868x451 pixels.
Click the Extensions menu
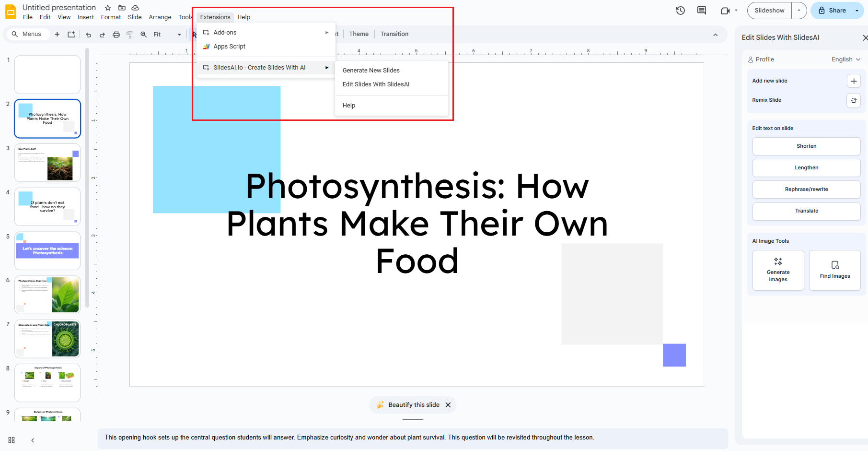[x=215, y=17]
